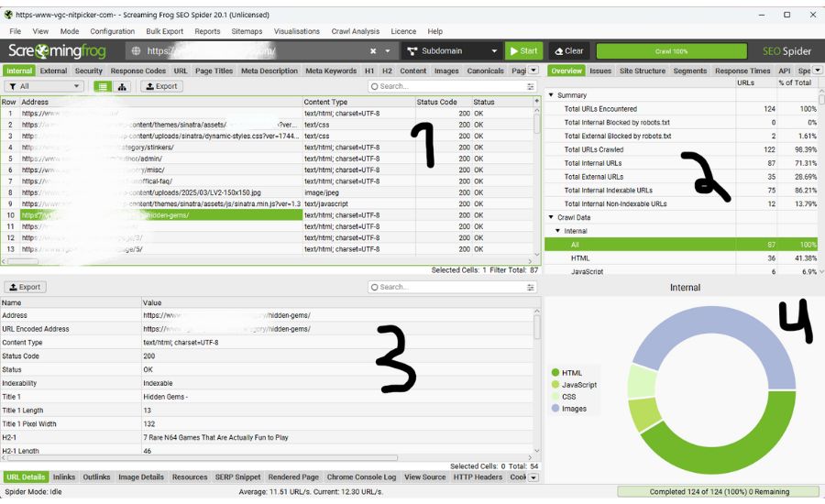Collapse the Summary section
This screenshot has width=825, height=504.
(552, 95)
